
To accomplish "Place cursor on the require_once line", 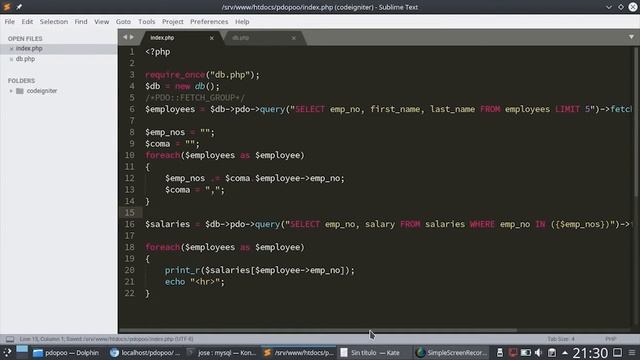I will (202, 75).
